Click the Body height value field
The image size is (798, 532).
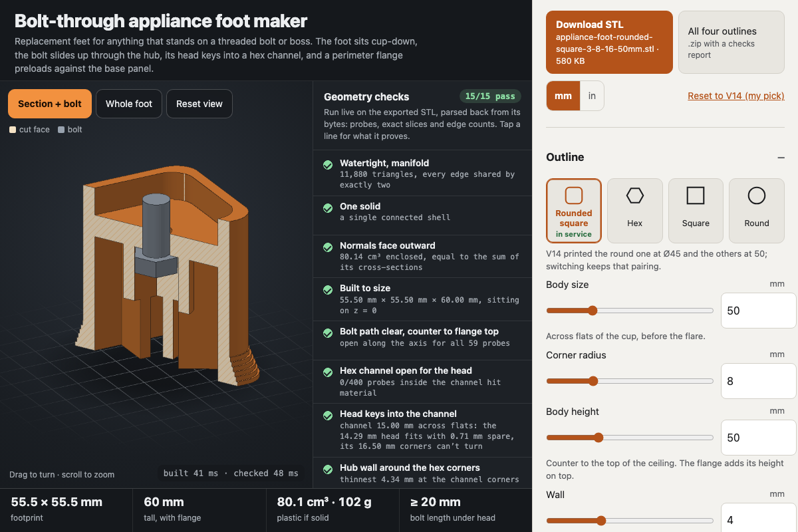click(x=759, y=438)
